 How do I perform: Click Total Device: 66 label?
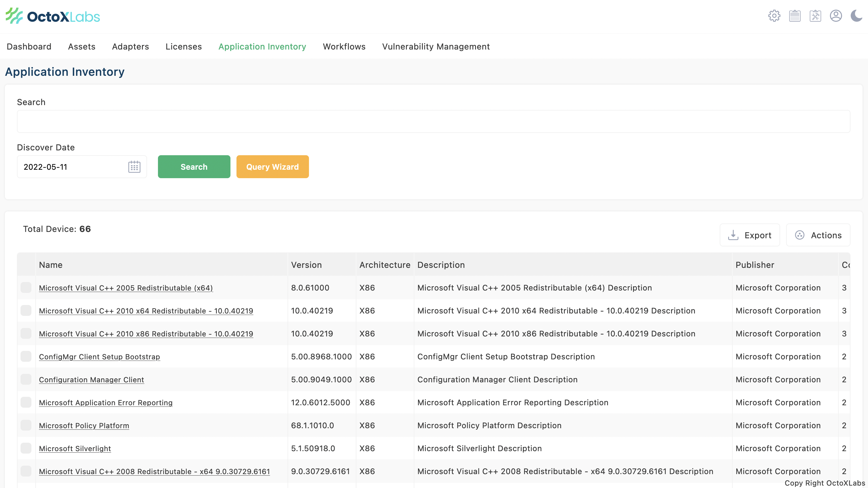(x=57, y=229)
